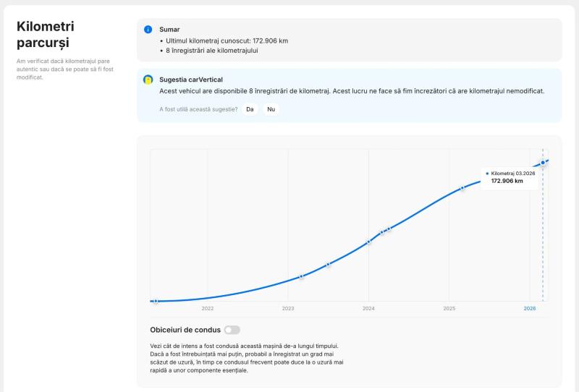579x392 pixels.
Task: Select the data point at the 2024 gridline
Action: [x=368, y=242]
